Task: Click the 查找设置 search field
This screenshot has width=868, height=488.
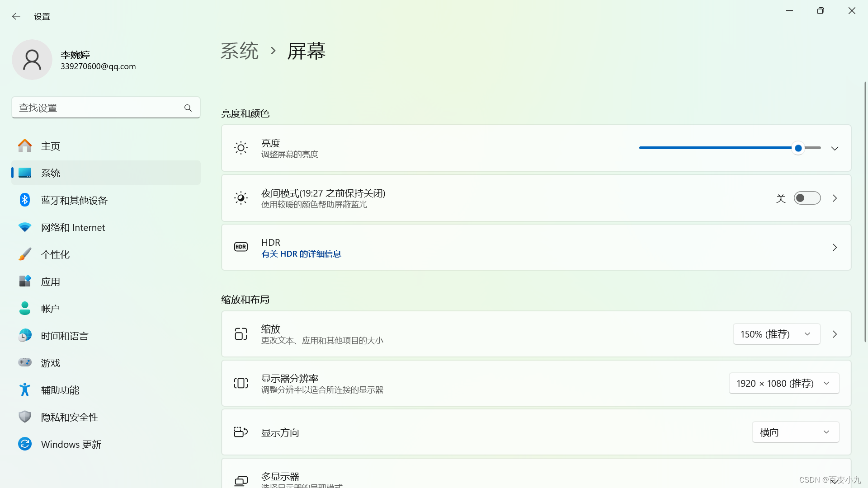Action: point(106,107)
